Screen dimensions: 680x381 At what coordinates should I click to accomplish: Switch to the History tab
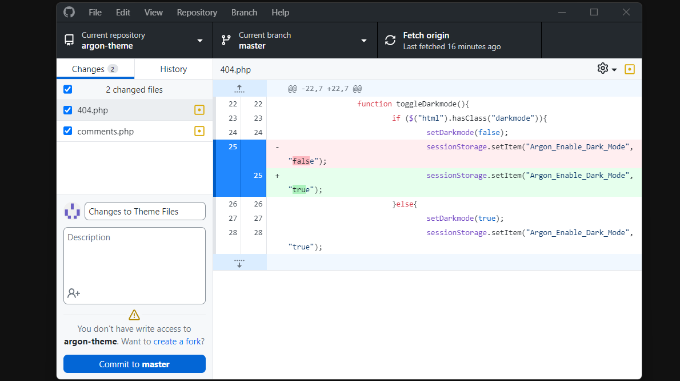173,69
